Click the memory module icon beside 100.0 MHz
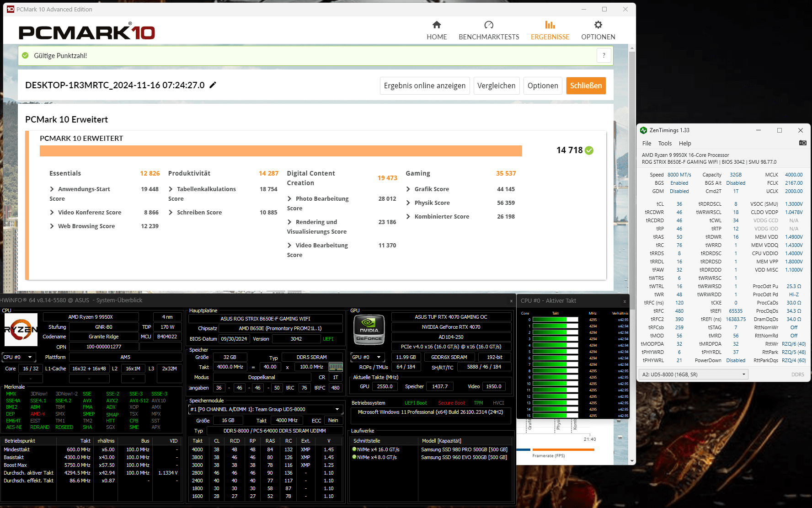 (336, 367)
